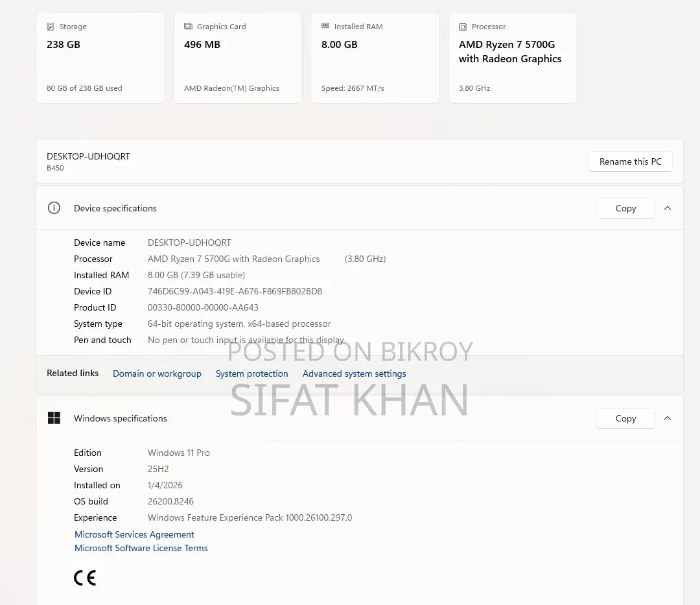Open the Processor AMD Ryzen card
This screenshot has width=700, height=605.
(513, 58)
